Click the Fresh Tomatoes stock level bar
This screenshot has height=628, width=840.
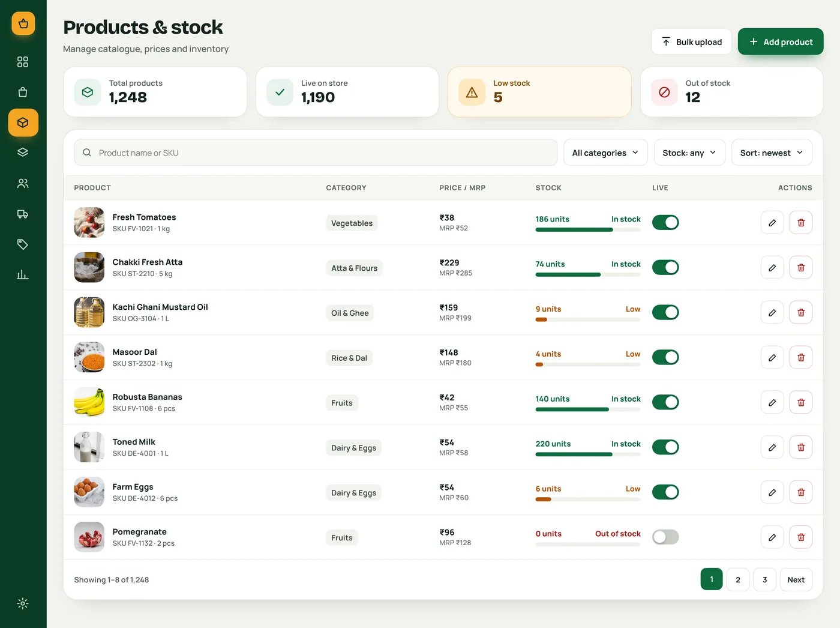pyautogui.click(x=588, y=229)
